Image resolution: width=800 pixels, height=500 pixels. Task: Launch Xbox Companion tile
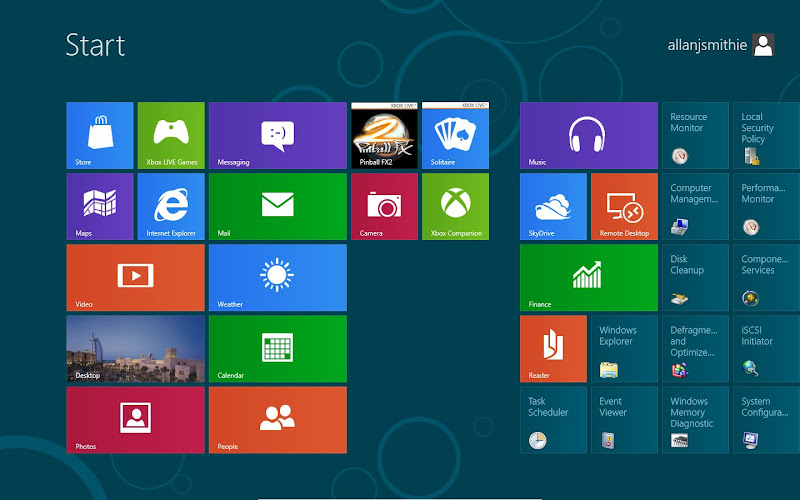point(455,206)
